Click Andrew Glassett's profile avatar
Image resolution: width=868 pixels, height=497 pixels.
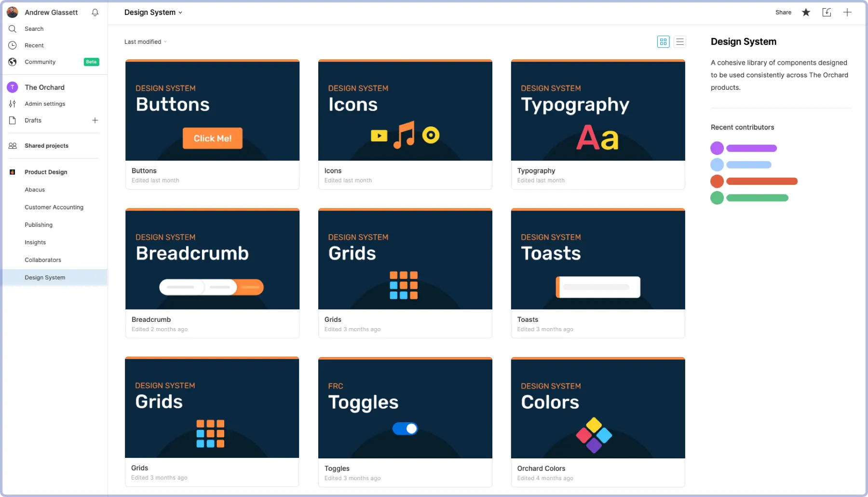pos(13,13)
